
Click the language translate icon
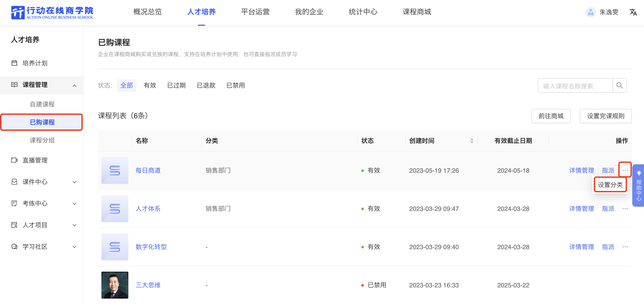tap(633, 12)
